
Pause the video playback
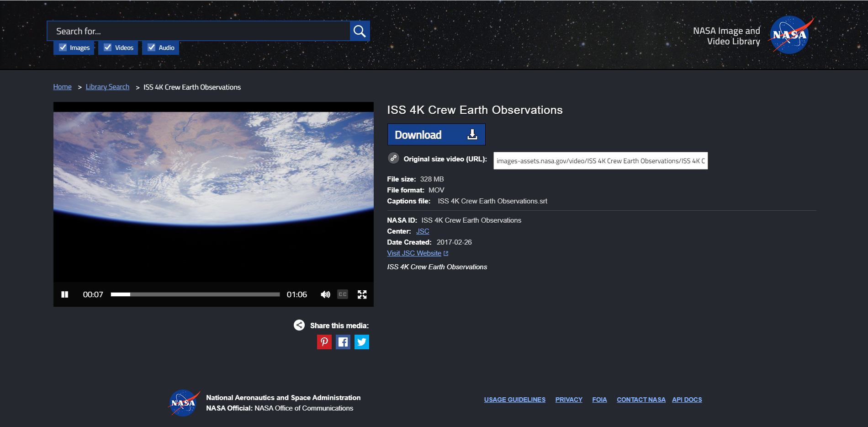(65, 294)
